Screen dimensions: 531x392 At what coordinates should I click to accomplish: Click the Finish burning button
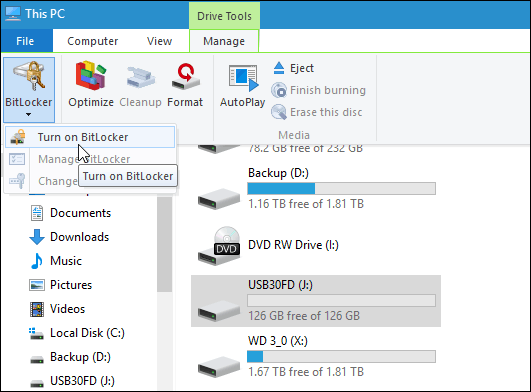click(x=318, y=90)
